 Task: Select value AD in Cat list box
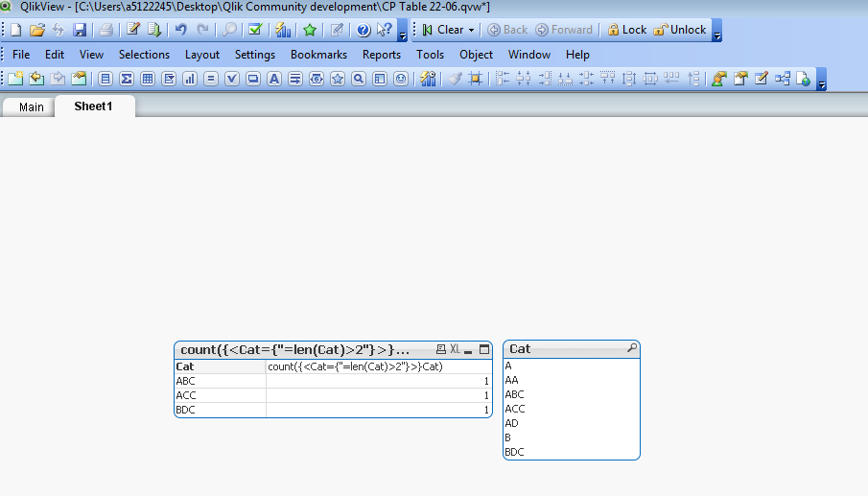(x=572, y=423)
